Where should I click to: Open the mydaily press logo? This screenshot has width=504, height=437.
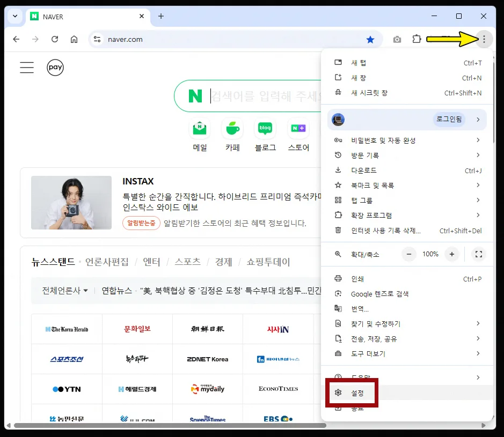tap(208, 389)
